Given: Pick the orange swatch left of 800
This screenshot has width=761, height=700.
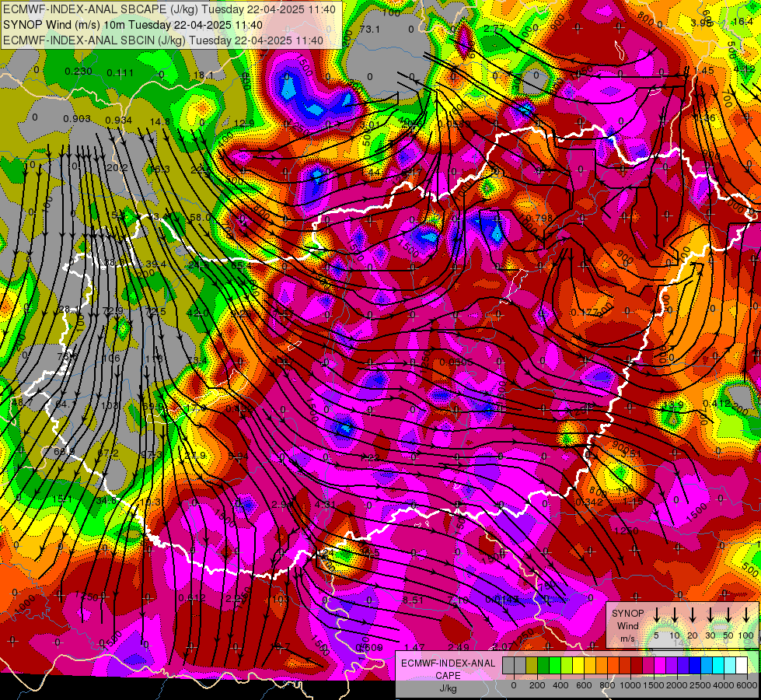Looking at the screenshot, I should click(602, 665).
